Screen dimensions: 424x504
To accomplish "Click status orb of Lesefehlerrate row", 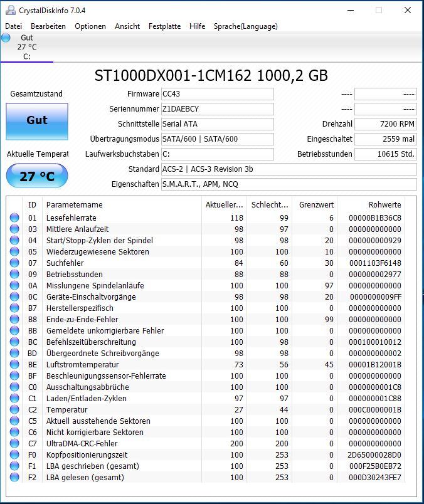I will coord(14,218).
